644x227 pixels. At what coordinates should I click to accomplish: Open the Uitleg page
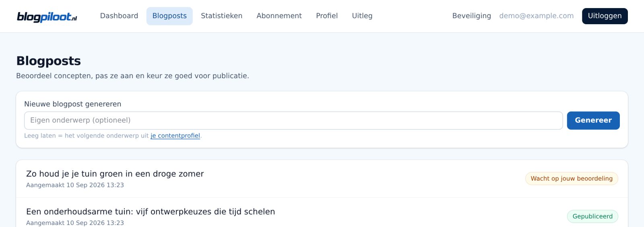pyautogui.click(x=362, y=16)
